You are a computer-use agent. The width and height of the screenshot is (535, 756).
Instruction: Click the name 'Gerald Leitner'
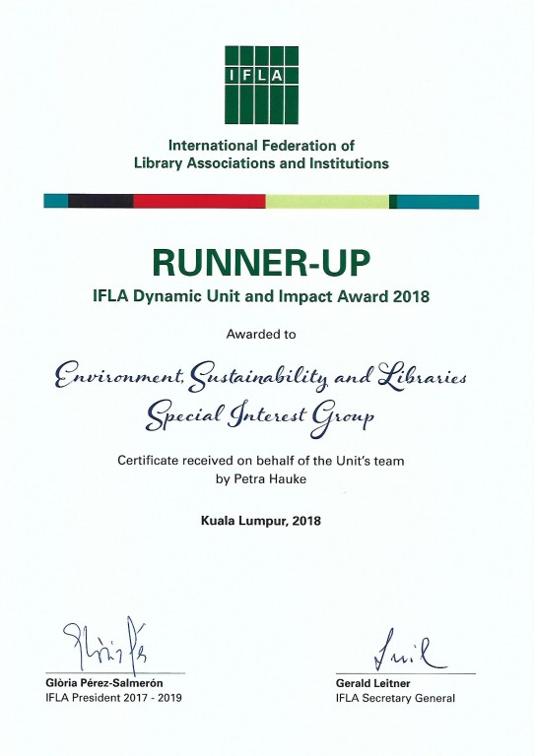point(372,684)
